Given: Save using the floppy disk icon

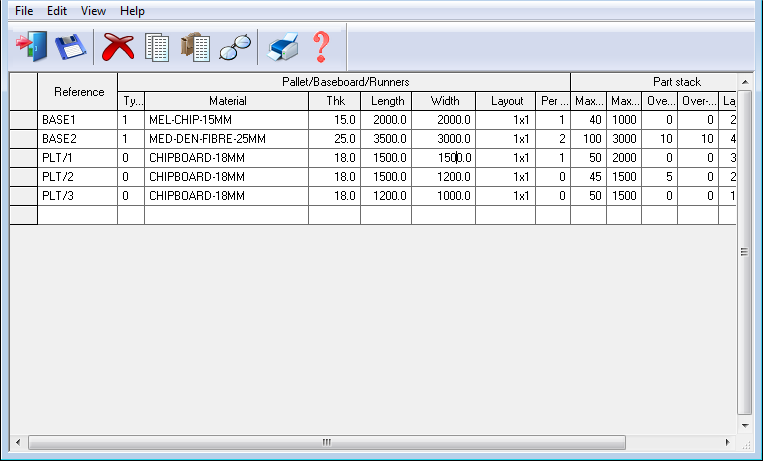Looking at the screenshot, I should pyautogui.click(x=71, y=47).
